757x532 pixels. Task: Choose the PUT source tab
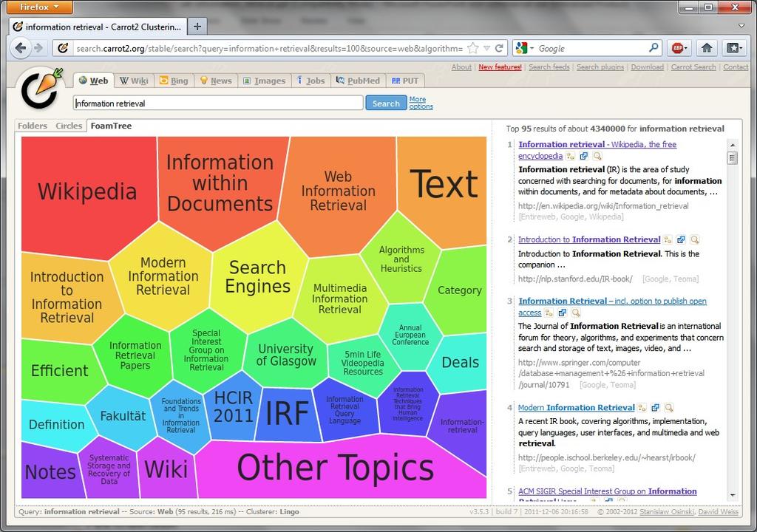(x=404, y=81)
